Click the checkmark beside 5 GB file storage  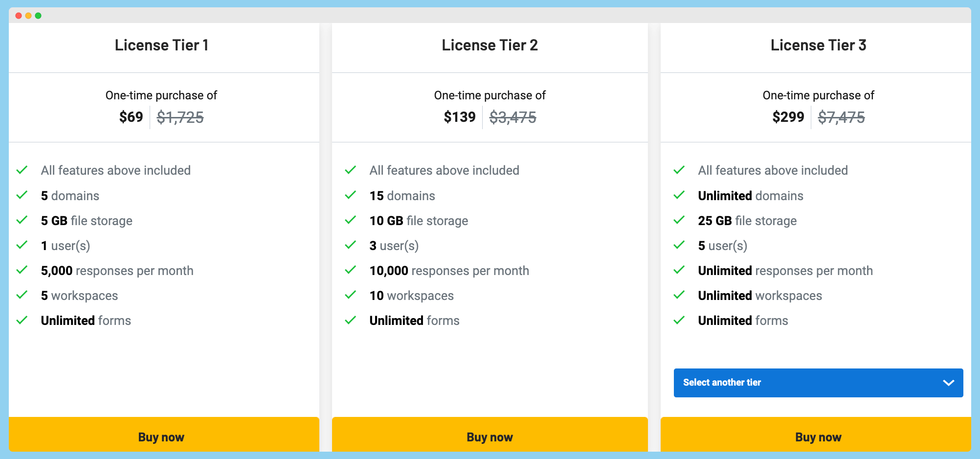coord(22,220)
